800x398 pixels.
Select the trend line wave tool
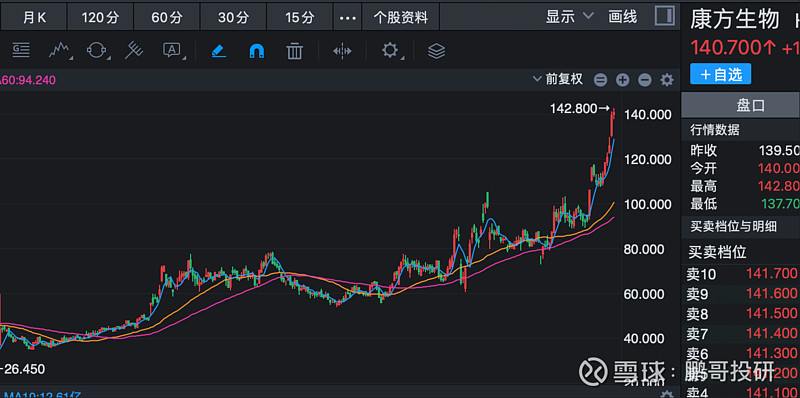pos(60,51)
